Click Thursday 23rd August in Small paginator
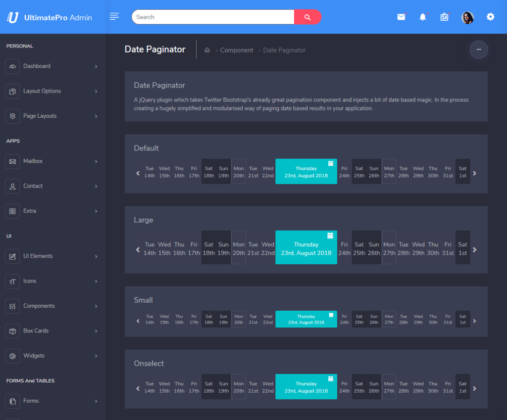507x420 pixels. pyautogui.click(x=306, y=319)
